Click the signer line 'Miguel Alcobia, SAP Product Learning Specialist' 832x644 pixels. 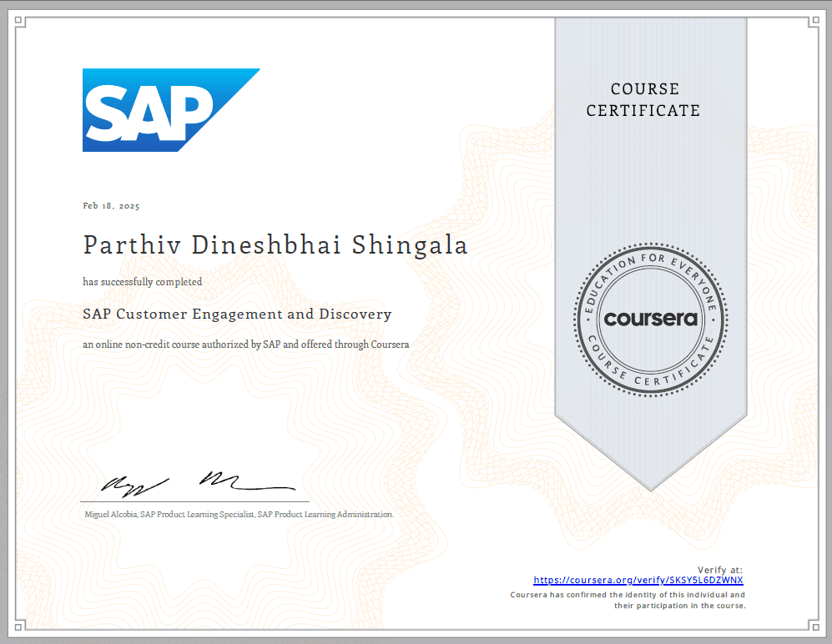(239, 514)
